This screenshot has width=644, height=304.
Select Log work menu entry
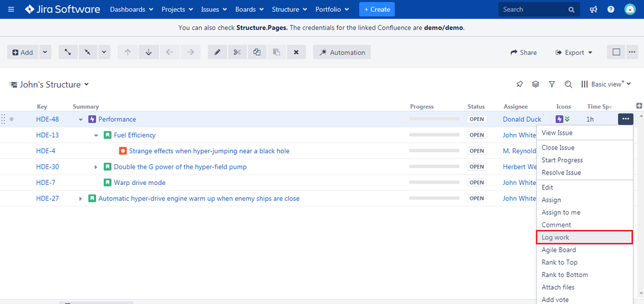[585, 238]
